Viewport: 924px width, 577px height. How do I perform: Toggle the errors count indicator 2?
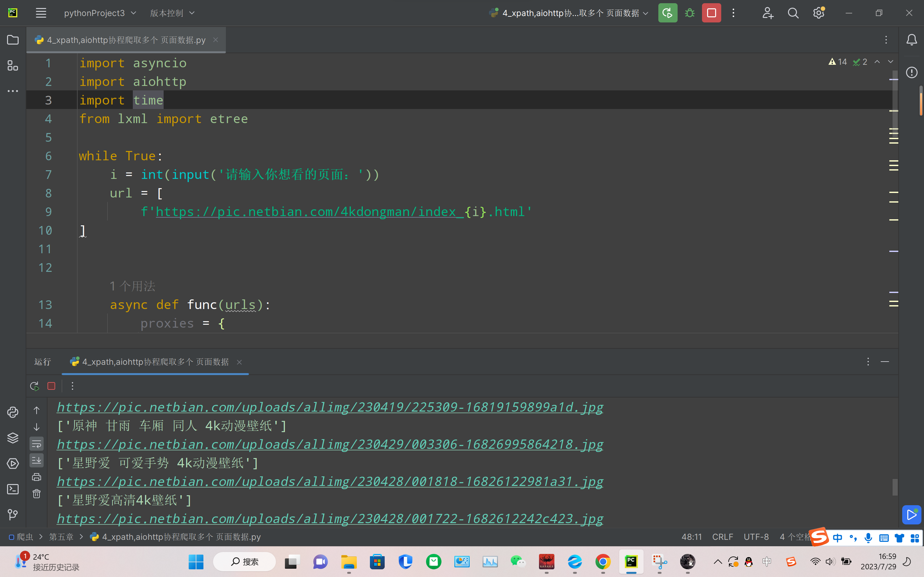click(x=860, y=62)
